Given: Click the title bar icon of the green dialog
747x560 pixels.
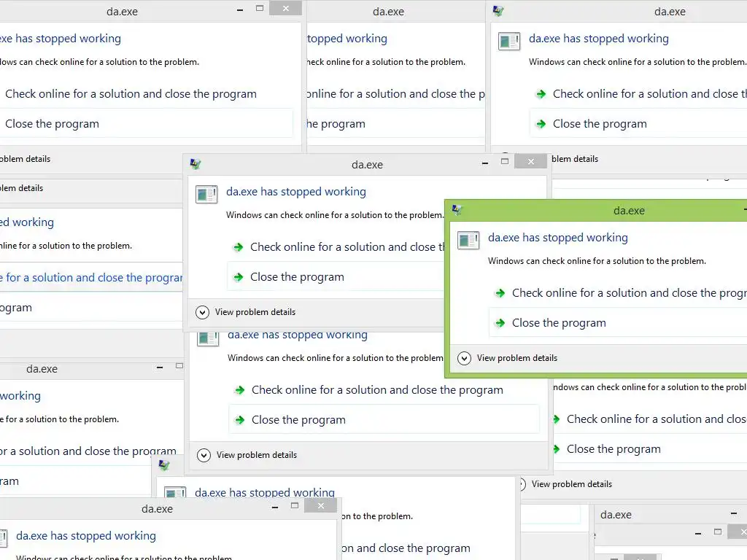Looking at the screenshot, I should [x=457, y=210].
